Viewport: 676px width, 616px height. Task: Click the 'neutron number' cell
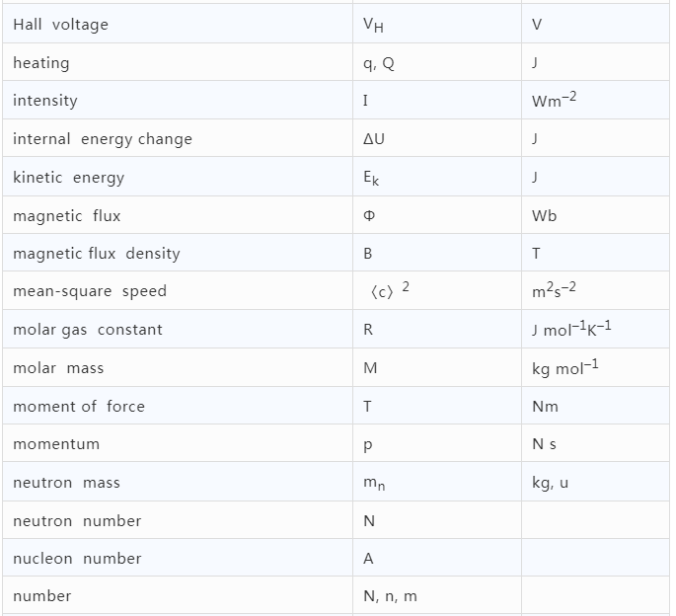77,520
